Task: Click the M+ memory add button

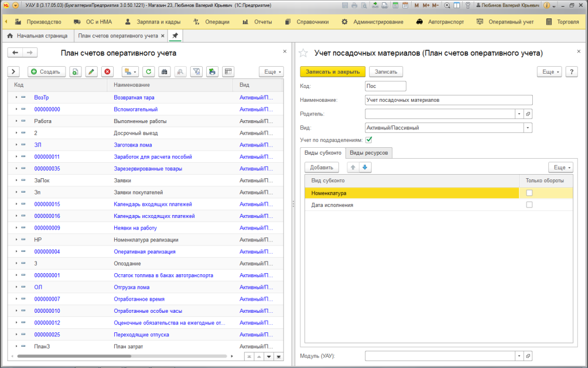Action: click(x=426, y=5)
